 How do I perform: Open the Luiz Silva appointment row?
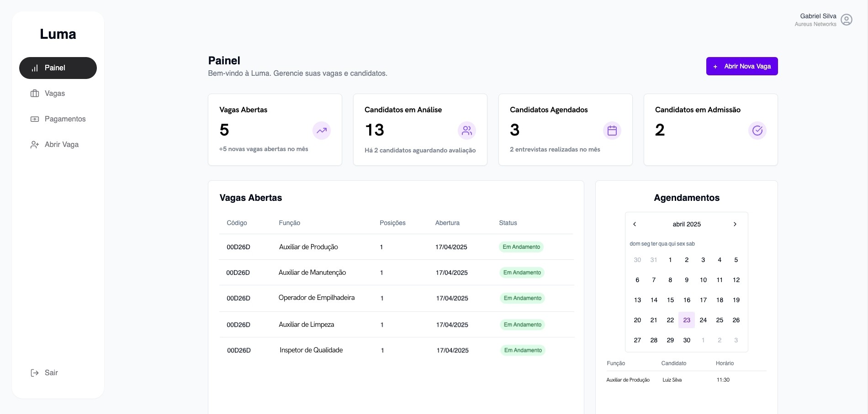point(687,380)
